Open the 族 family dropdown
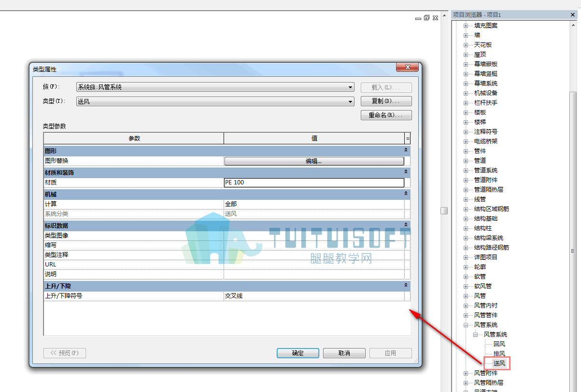 [351, 87]
